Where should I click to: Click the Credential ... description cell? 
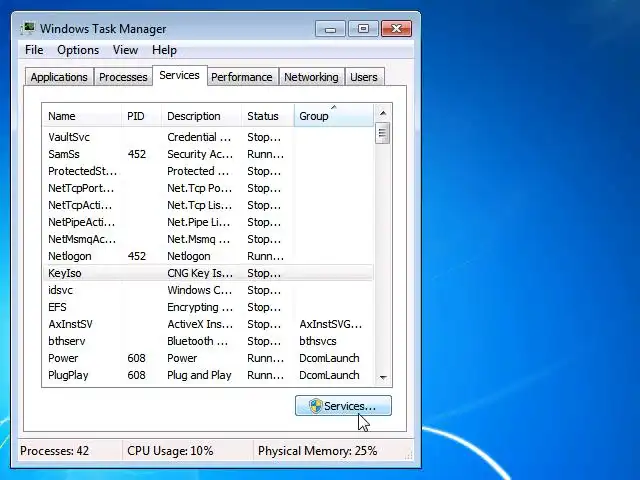coord(199,137)
